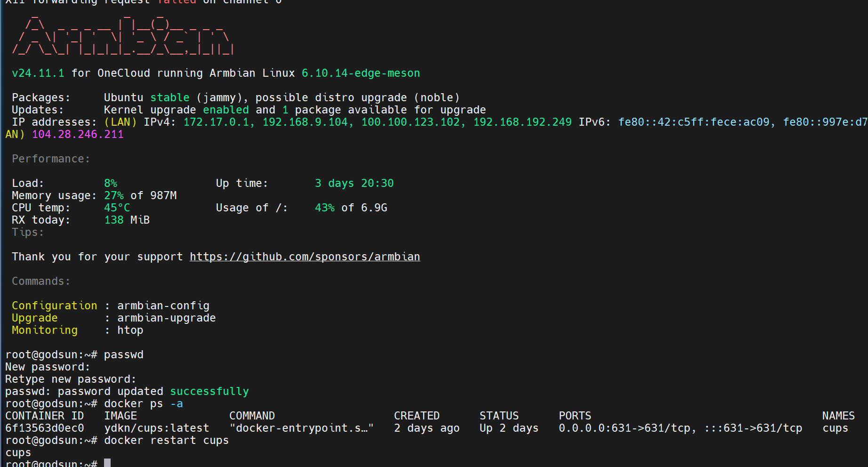
Task: Click kernel version '6.10.14-edge-meson'
Action: point(361,73)
